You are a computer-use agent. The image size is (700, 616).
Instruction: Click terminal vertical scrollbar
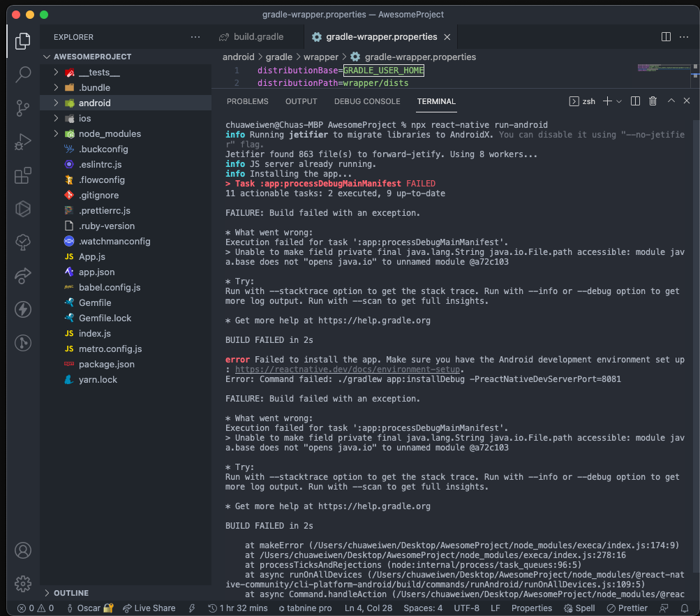pyautogui.click(x=696, y=346)
